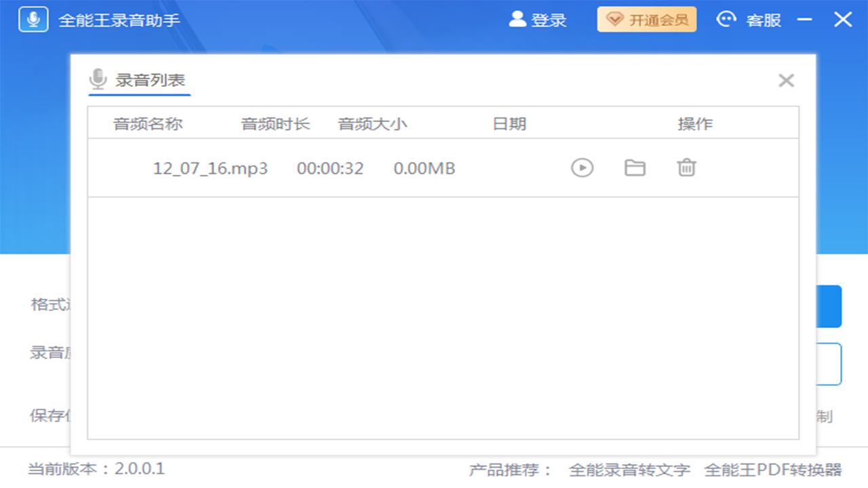
Task: Open the file folder icon for the recording
Action: click(634, 167)
